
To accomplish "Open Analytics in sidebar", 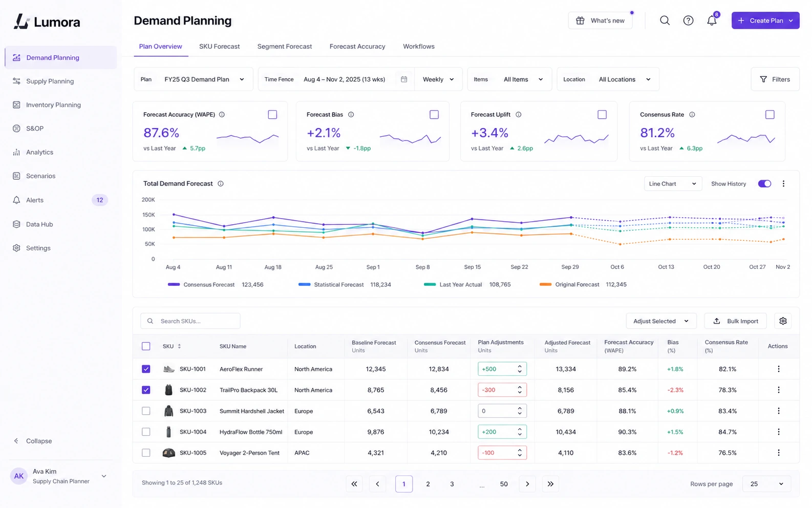I will 61,153.
